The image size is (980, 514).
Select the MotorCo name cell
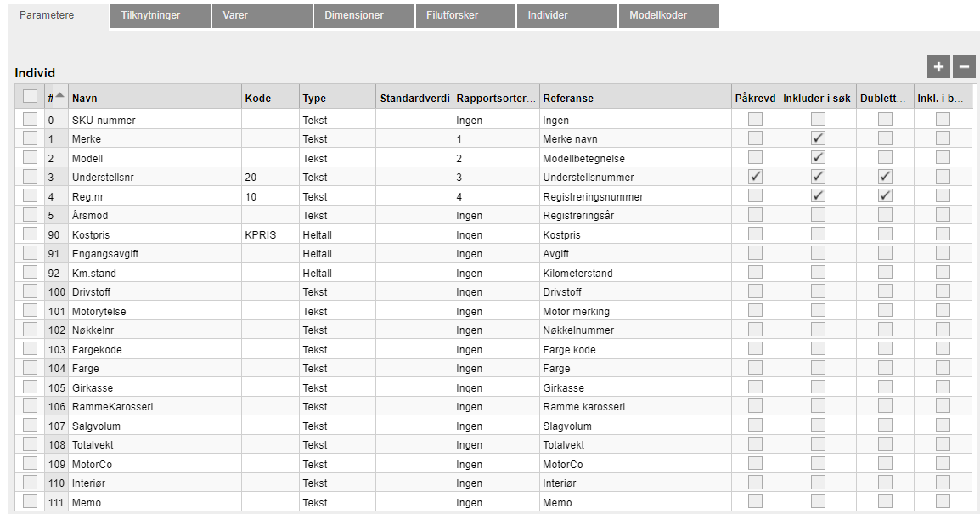155,464
